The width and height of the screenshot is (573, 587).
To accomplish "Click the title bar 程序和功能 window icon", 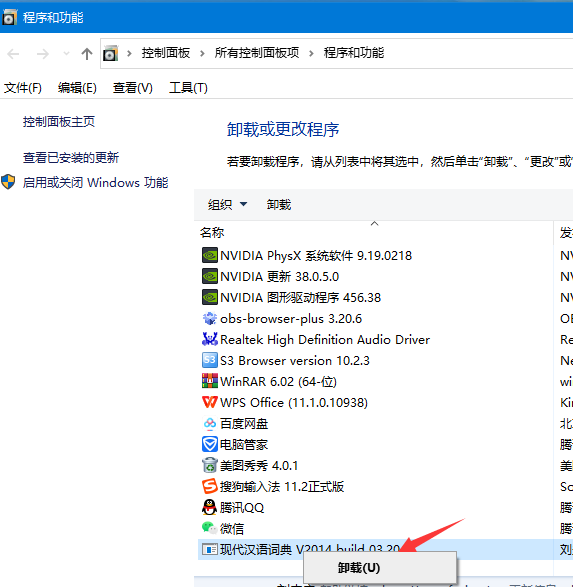I will click(x=9, y=17).
